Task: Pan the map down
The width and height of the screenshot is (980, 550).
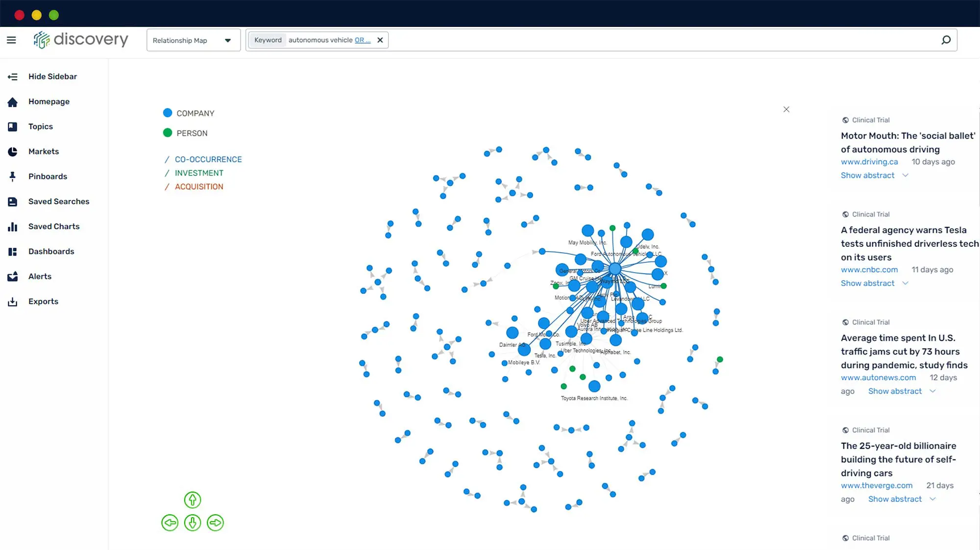Action: coord(193,523)
